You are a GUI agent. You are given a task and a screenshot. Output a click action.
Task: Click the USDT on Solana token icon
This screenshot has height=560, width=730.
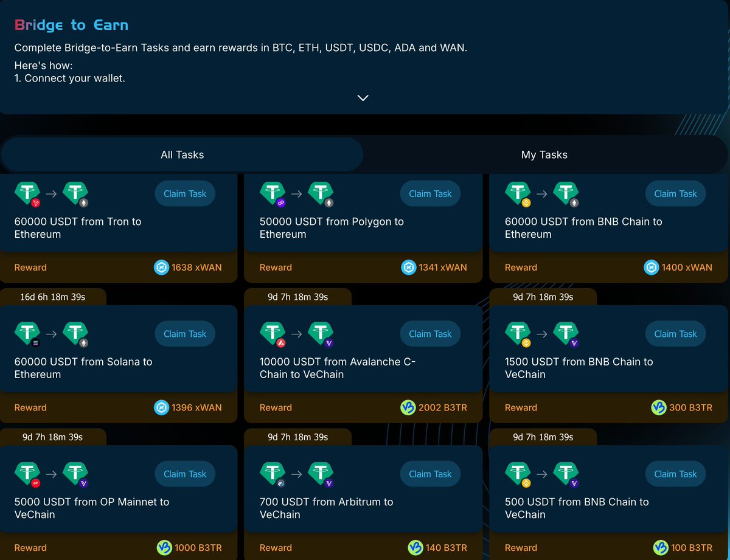(x=27, y=333)
